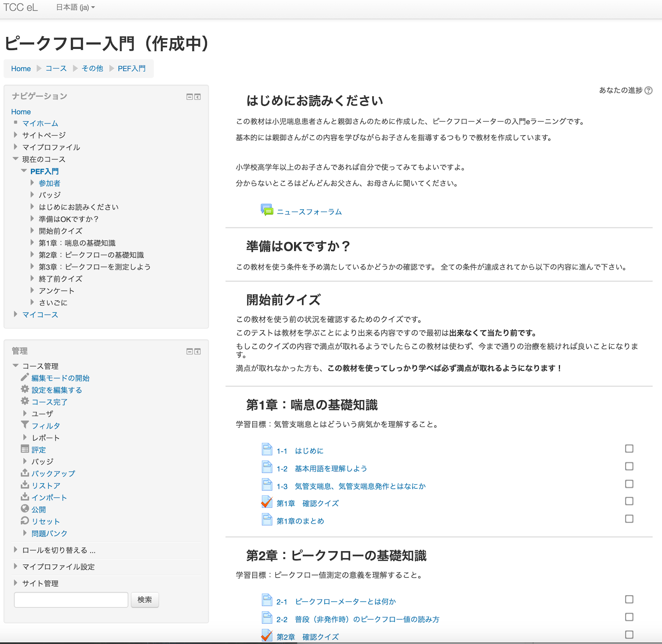Open the ニュースフォーラム link
The width and height of the screenshot is (662, 644).
point(309,212)
